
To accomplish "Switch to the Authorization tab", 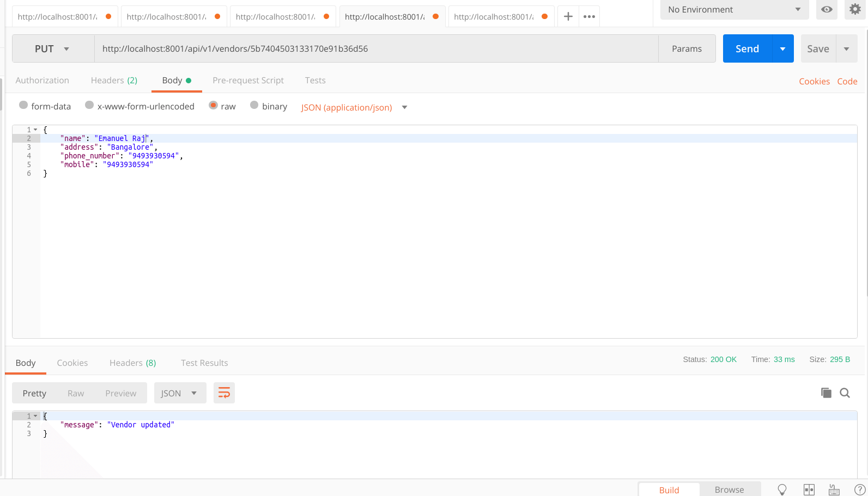I will point(43,80).
